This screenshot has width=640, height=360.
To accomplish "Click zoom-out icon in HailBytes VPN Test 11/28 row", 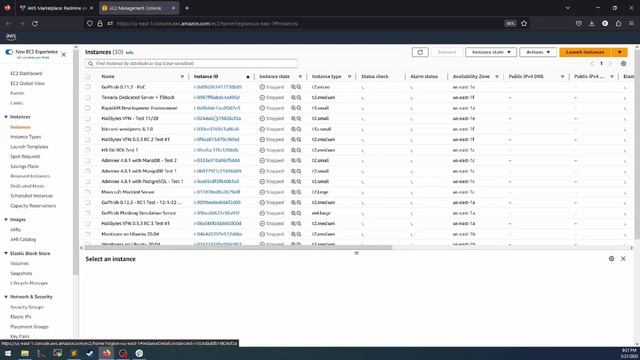I will tap(299, 118).
